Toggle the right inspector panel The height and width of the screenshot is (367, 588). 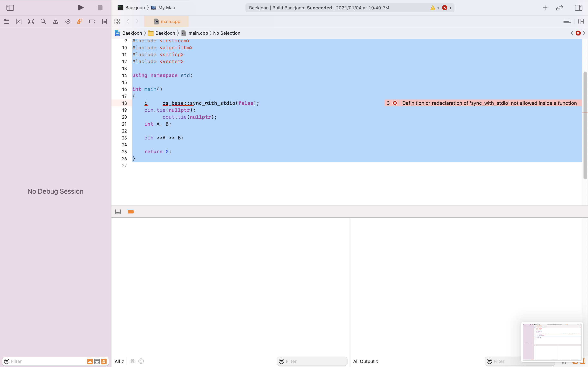click(x=578, y=8)
